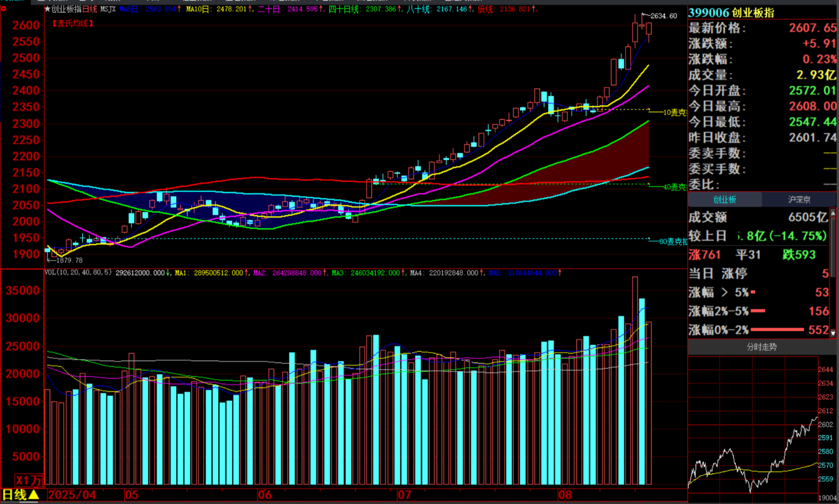Click the 成交额 6505亿 row
839x504 pixels.
pos(758,217)
